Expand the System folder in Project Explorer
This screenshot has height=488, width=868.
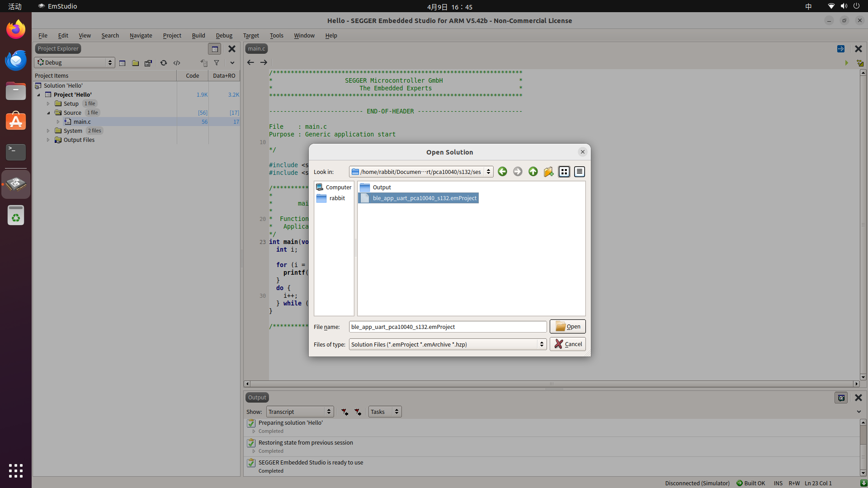[x=48, y=131]
